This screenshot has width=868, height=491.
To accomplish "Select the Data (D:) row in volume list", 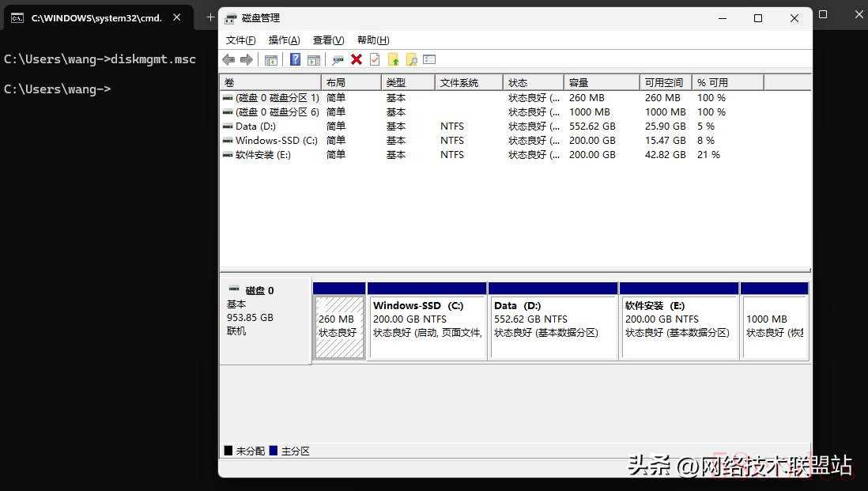I will (255, 127).
